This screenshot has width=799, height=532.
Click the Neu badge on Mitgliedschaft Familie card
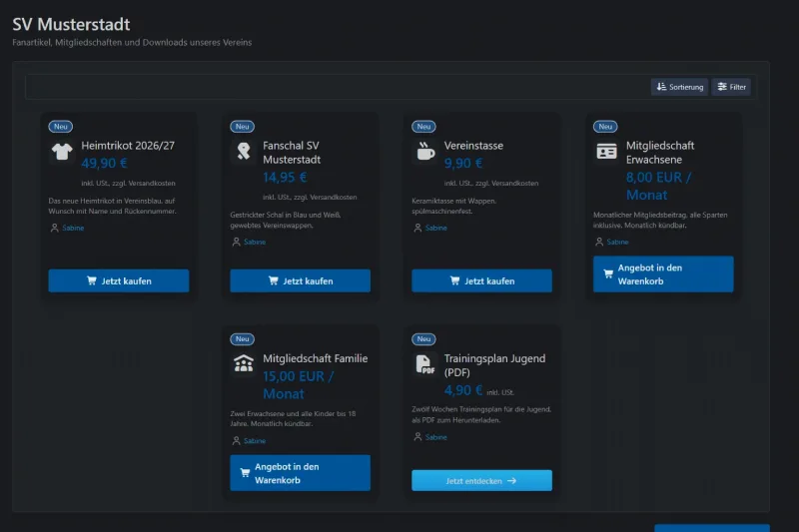click(242, 339)
